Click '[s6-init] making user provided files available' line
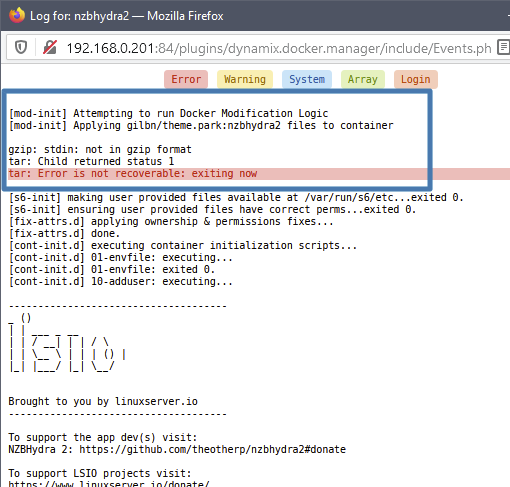The image size is (510, 487). pos(236,197)
